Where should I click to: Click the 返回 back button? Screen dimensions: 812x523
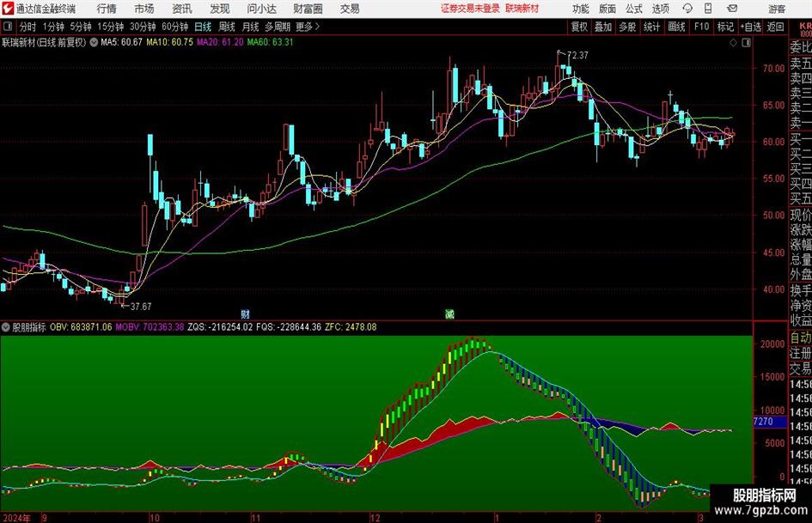(775, 27)
